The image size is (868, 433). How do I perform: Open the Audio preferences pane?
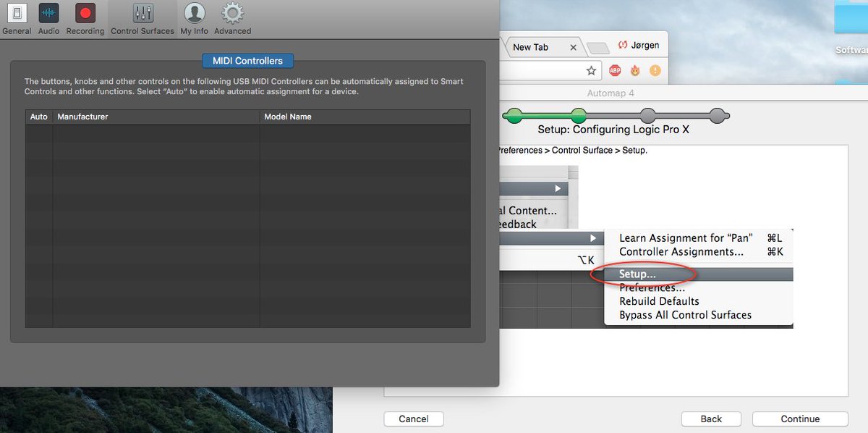tap(49, 19)
